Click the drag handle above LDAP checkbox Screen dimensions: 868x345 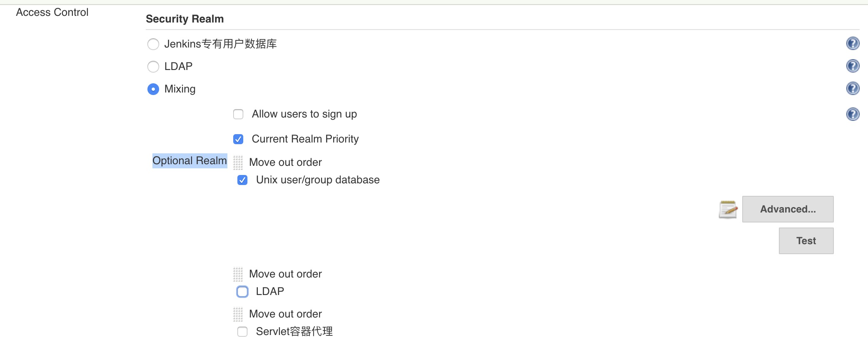[238, 274]
